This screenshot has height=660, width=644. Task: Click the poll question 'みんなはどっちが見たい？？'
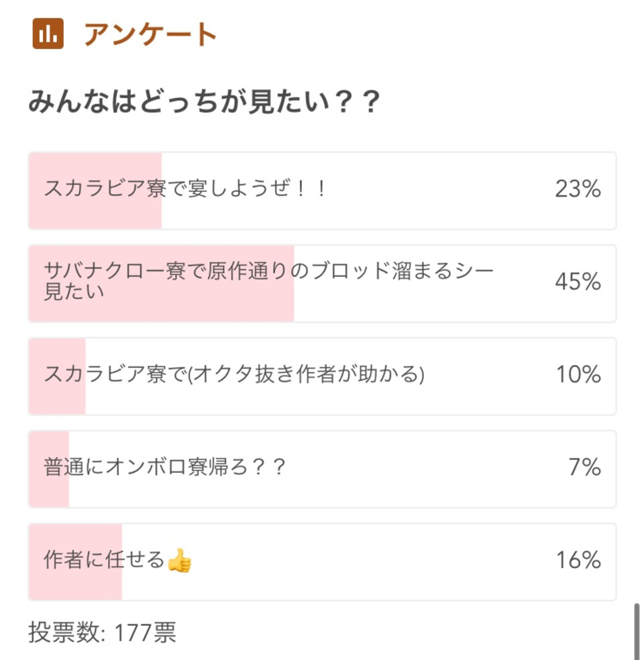click(x=204, y=101)
